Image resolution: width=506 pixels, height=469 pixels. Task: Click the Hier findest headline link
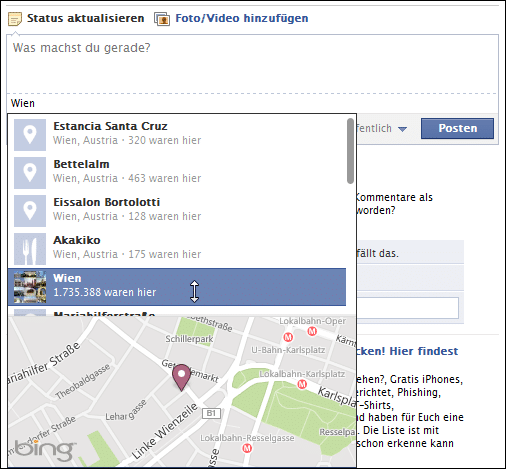(x=423, y=351)
